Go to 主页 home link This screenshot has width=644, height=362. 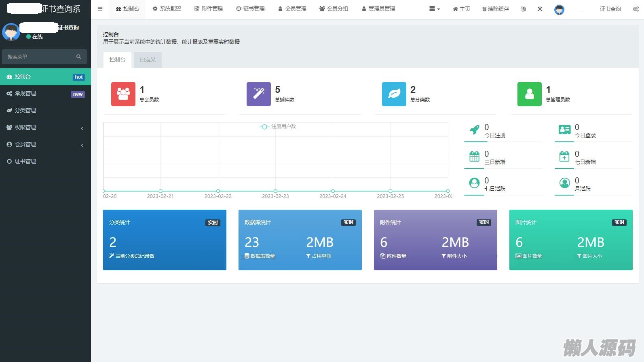click(x=461, y=9)
